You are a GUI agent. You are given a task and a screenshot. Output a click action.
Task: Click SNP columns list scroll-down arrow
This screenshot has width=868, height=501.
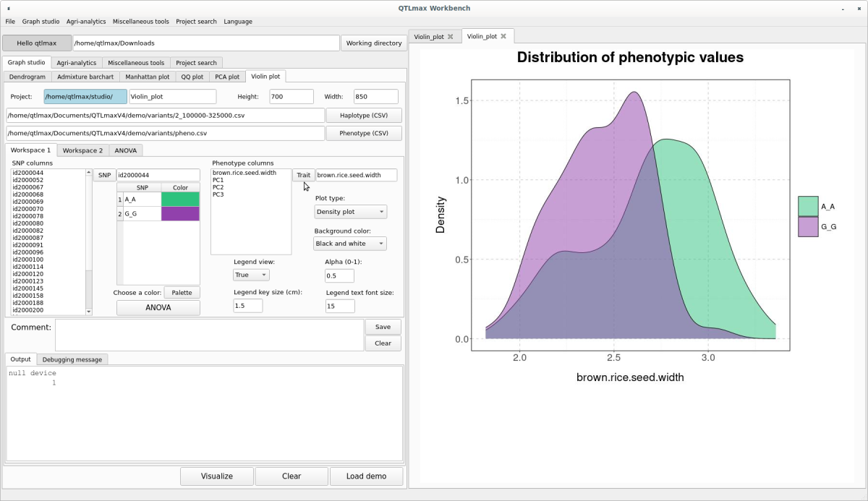pos(89,312)
